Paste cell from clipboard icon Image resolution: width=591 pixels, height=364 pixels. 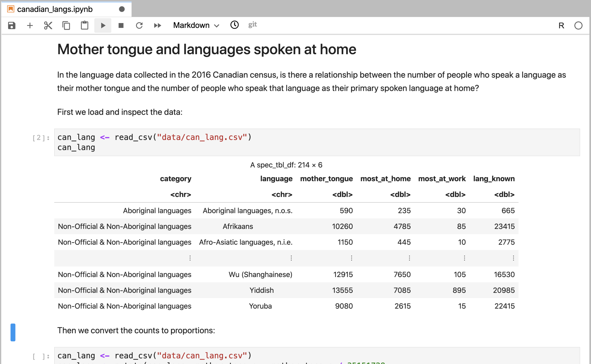pos(84,26)
